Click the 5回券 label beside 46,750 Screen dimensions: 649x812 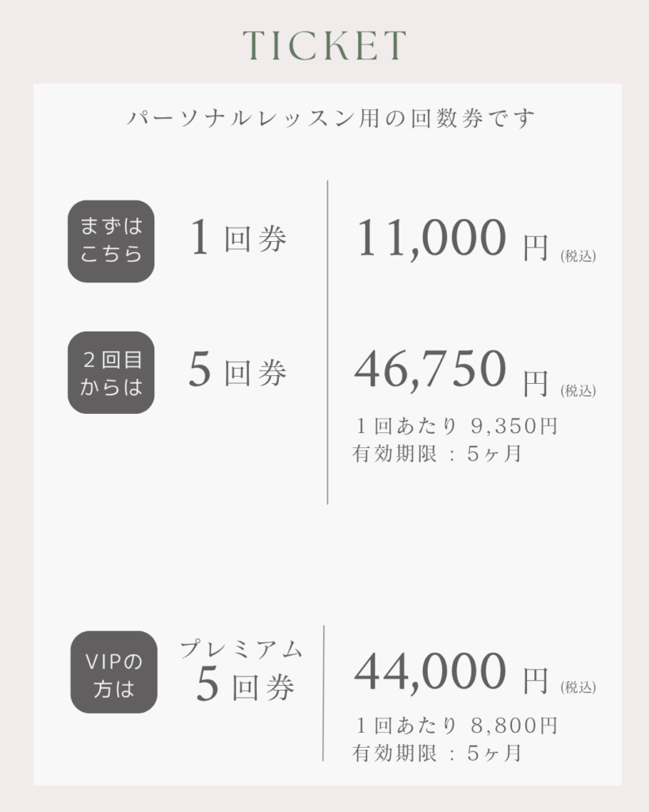pos(238,370)
